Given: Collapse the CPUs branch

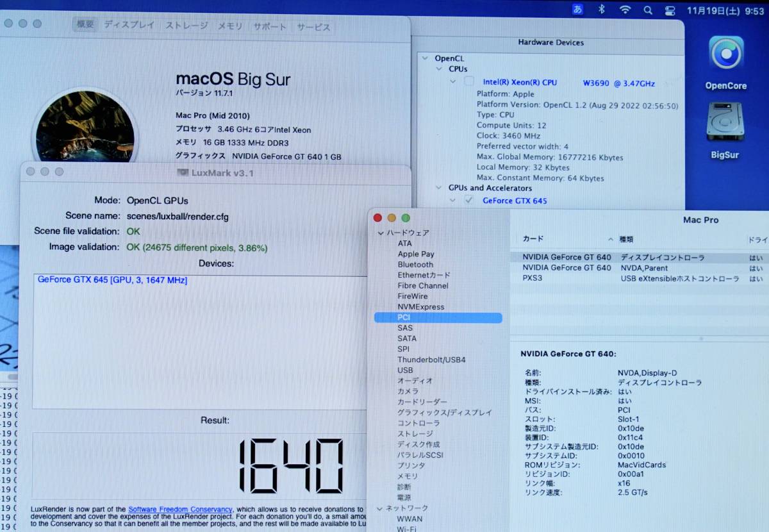Looking at the screenshot, I should 438,69.
